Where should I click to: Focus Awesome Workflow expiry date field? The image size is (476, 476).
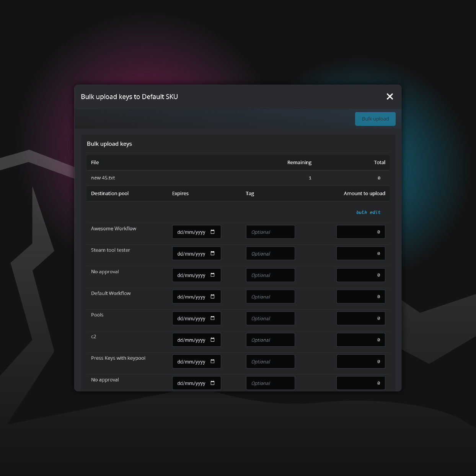coord(197,232)
